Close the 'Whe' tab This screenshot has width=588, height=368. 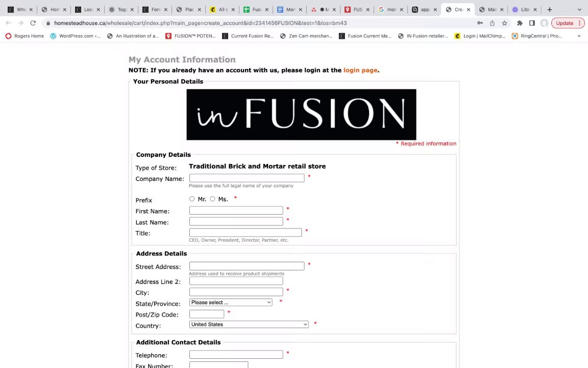coord(31,9)
